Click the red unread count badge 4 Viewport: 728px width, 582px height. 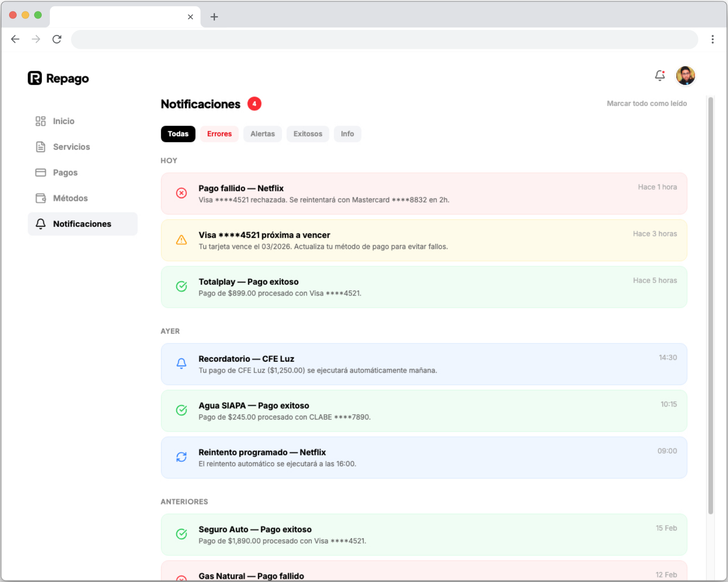[x=254, y=104]
